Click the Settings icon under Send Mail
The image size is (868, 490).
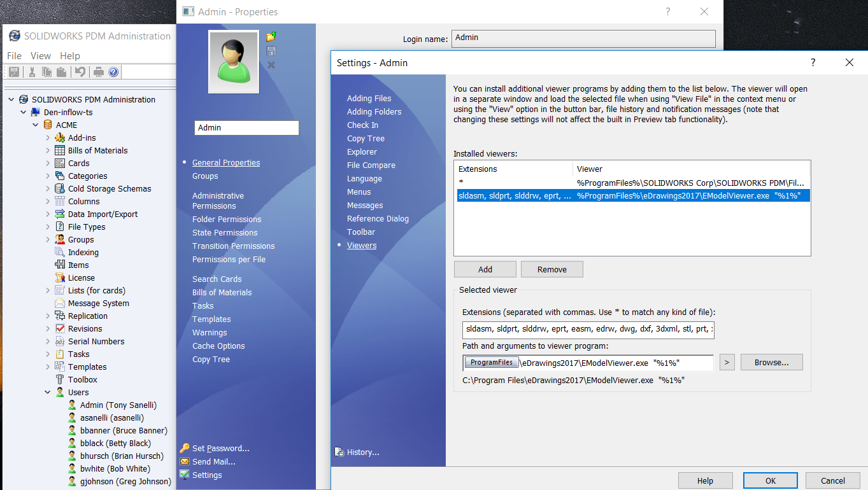tap(185, 475)
